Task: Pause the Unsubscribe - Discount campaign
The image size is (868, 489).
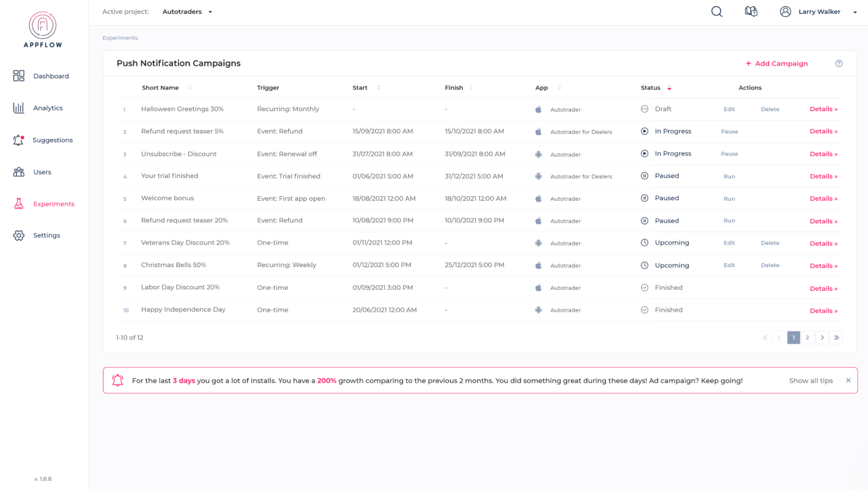Action: pyautogui.click(x=729, y=153)
